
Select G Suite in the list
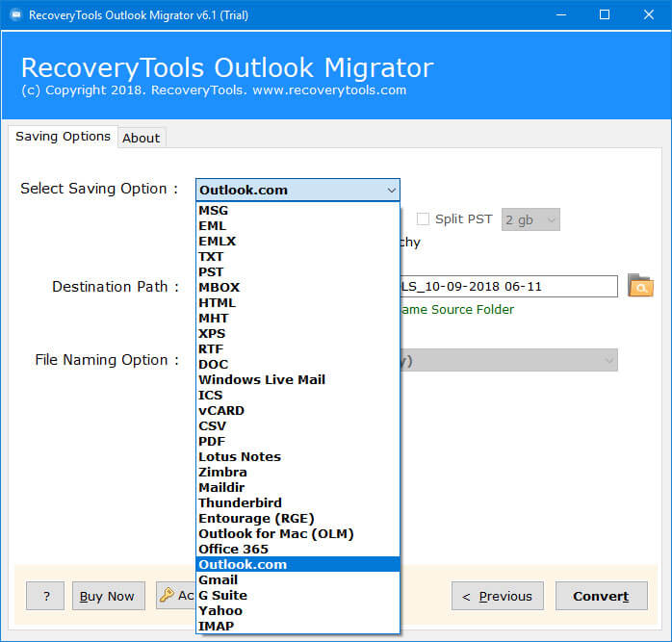coord(297,595)
